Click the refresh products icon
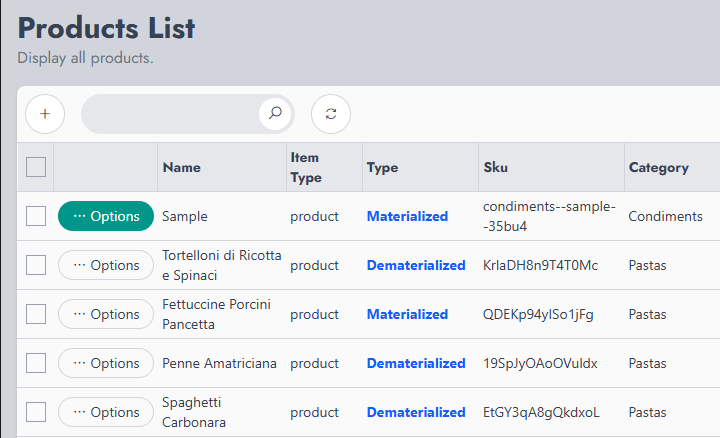The width and height of the screenshot is (720, 438). coord(331,114)
